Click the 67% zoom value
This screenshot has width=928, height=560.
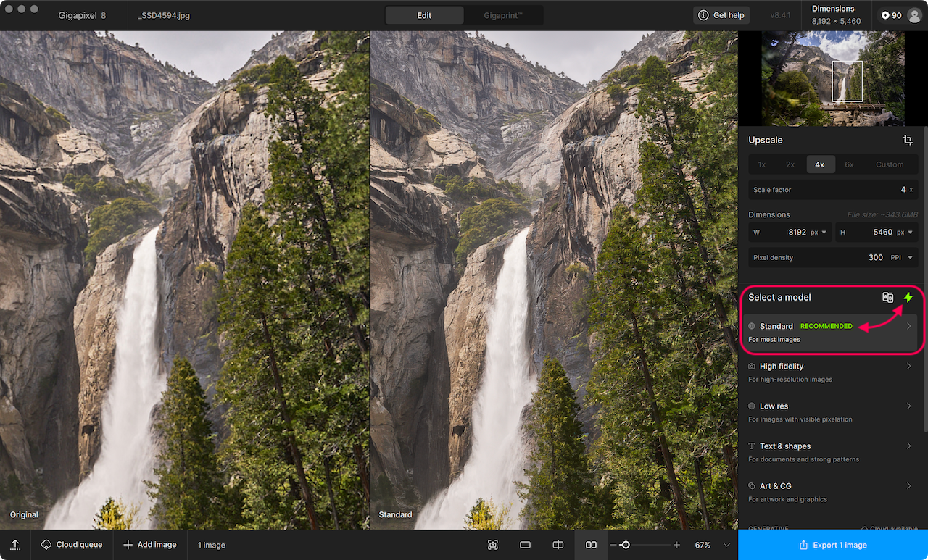point(703,545)
